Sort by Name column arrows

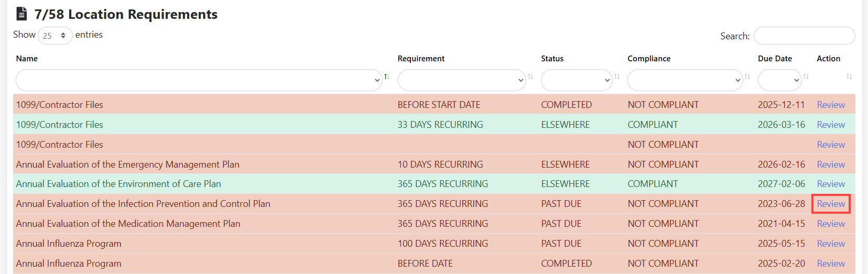(387, 76)
